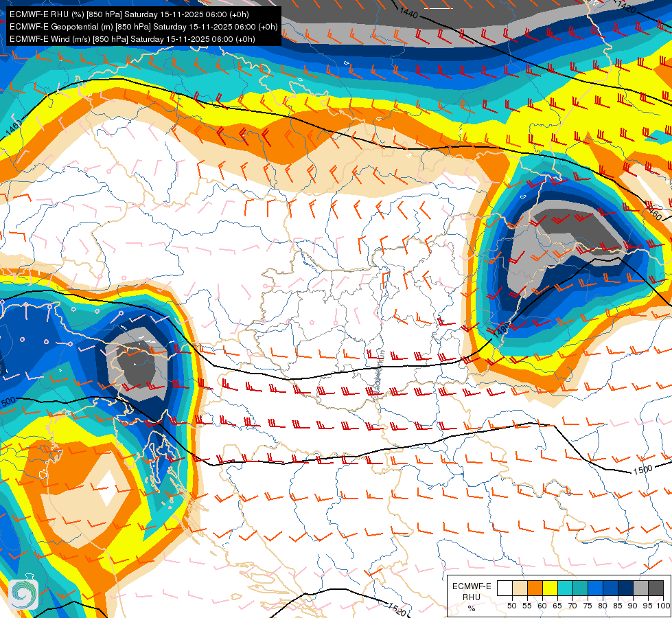Click the 1440 geopotential contour label
672x618 pixels.
click(408, 12)
